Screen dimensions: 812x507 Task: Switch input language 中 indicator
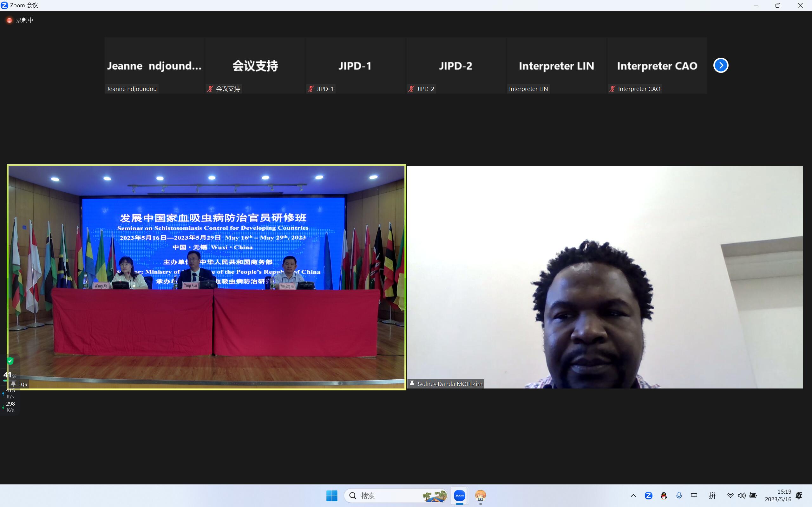[694, 496]
